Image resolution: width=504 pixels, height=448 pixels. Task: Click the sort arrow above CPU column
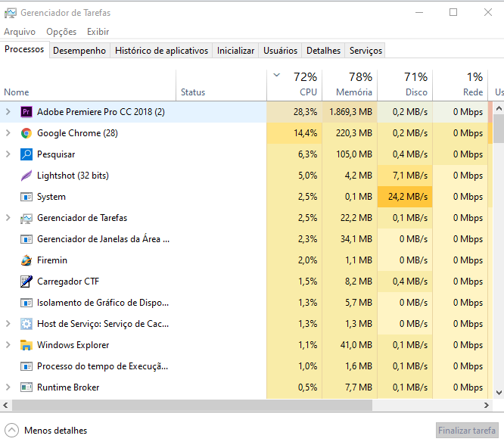coord(276,76)
